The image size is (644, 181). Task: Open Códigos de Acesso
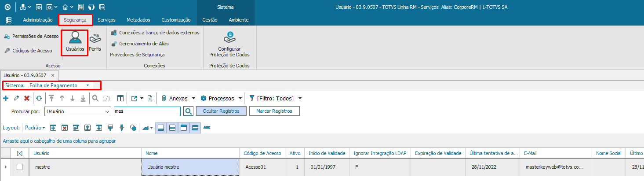coord(29,51)
